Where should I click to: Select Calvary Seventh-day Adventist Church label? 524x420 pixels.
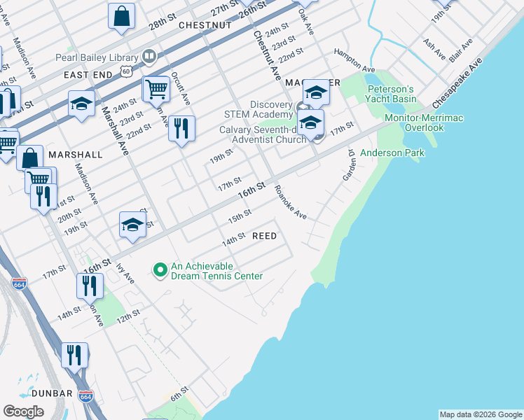click(x=263, y=134)
